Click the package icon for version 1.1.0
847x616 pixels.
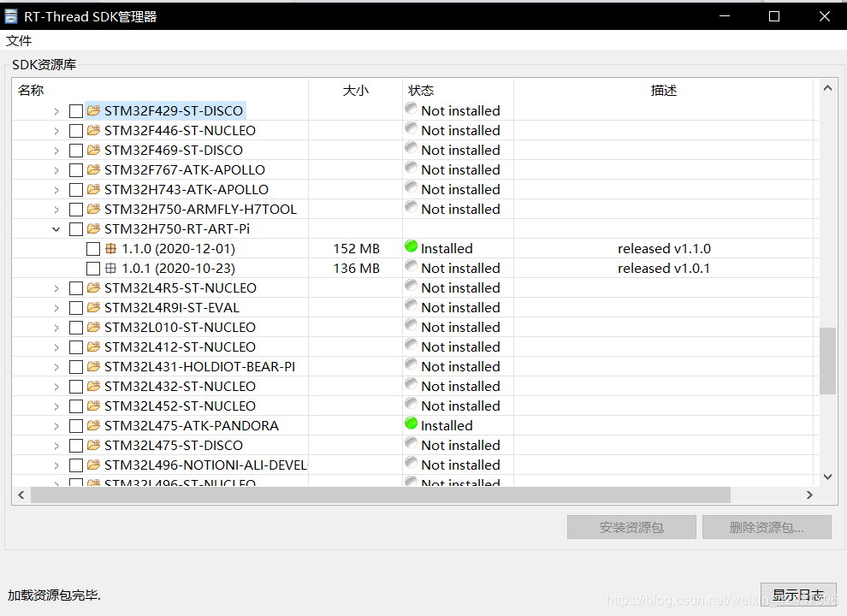coord(110,249)
